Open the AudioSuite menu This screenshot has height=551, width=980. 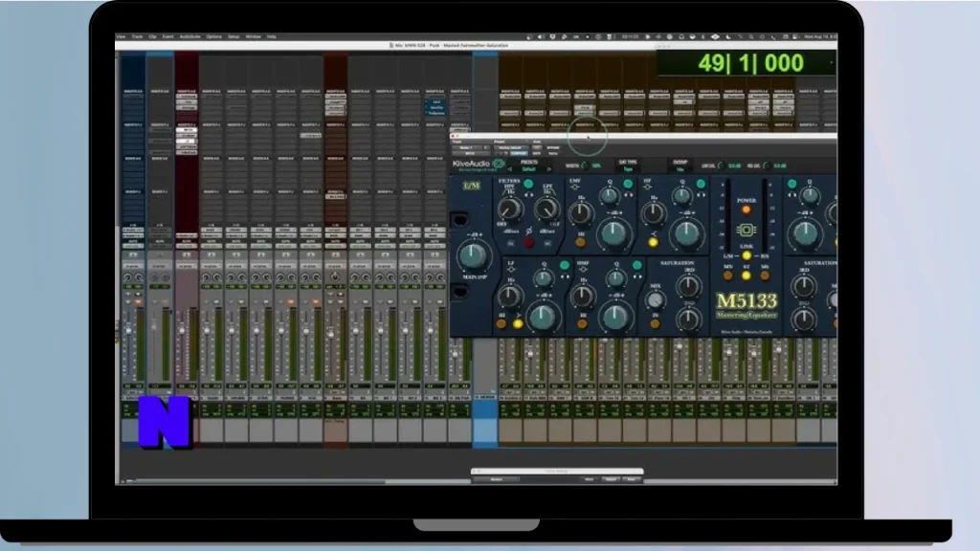(x=190, y=37)
